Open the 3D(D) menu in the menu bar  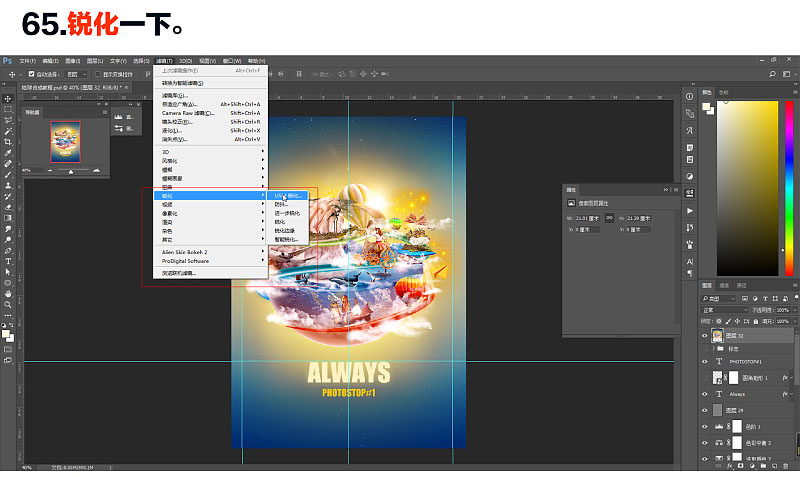coord(186,61)
